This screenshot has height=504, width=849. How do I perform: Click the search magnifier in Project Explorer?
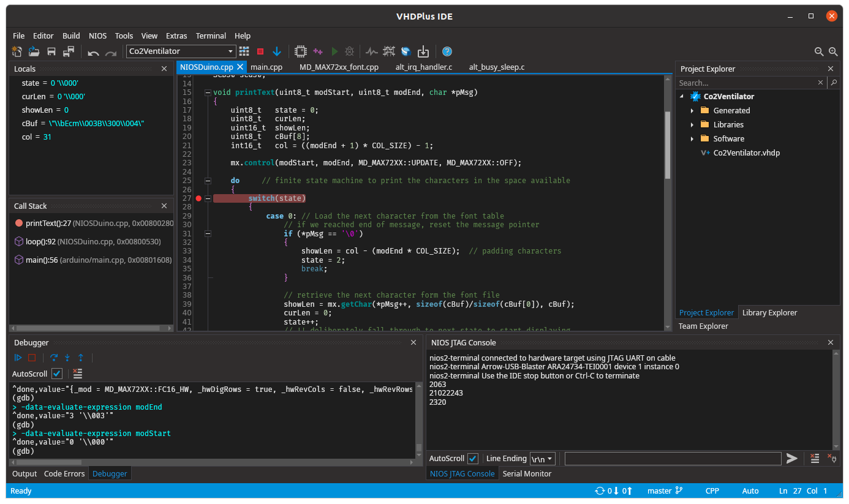coord(833,83)
